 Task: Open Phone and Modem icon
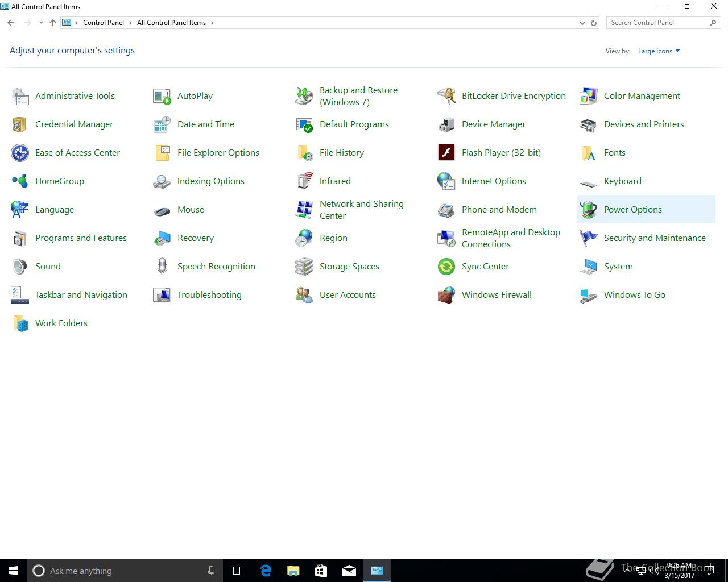[446, 210]
